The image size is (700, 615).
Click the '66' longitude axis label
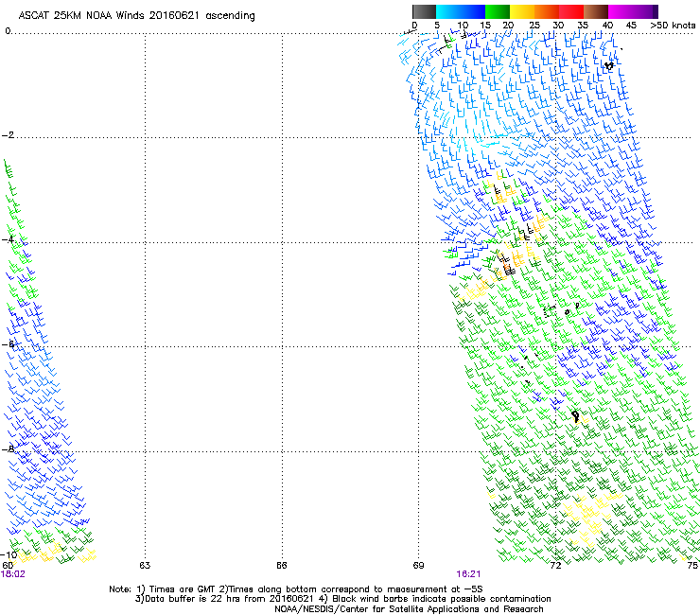tap(281, 566)
